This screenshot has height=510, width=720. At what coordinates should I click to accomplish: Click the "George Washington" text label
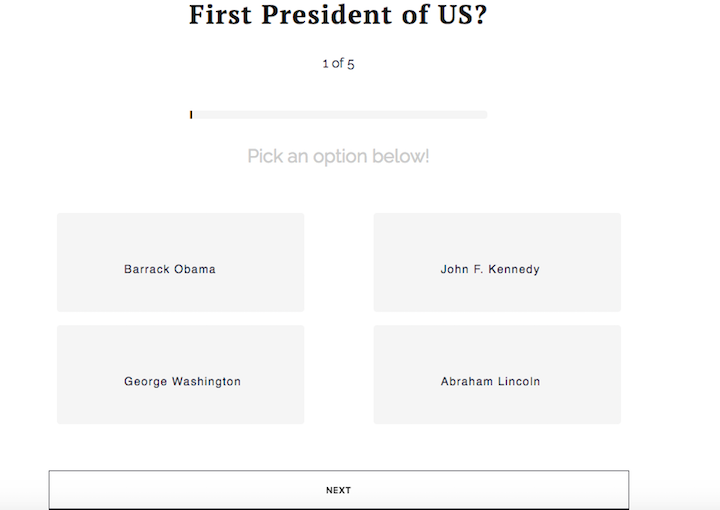(x=182, y=381)
